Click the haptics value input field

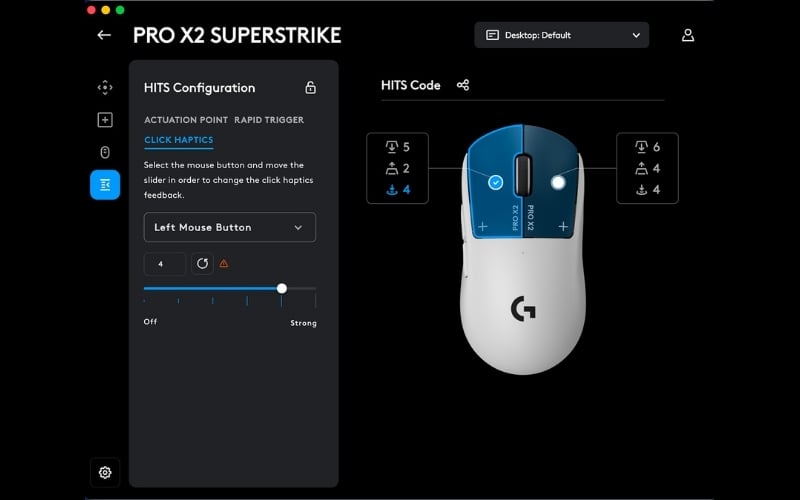164,264
